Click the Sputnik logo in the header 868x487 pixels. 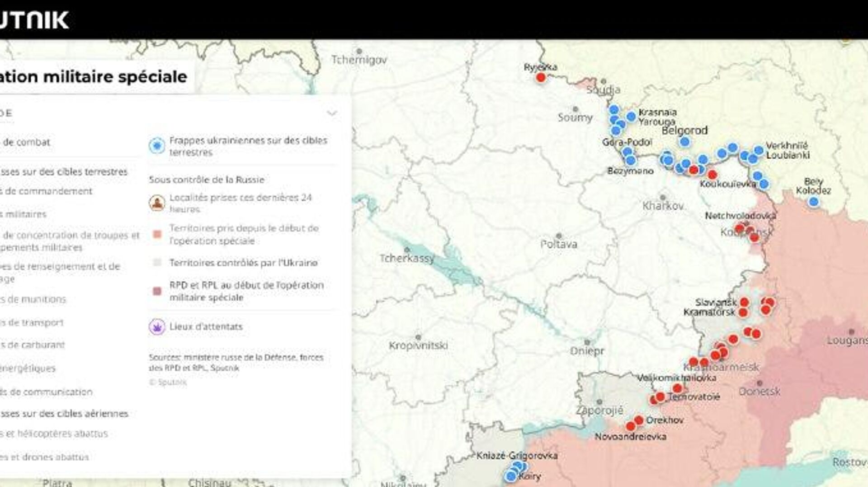[34, 20]
